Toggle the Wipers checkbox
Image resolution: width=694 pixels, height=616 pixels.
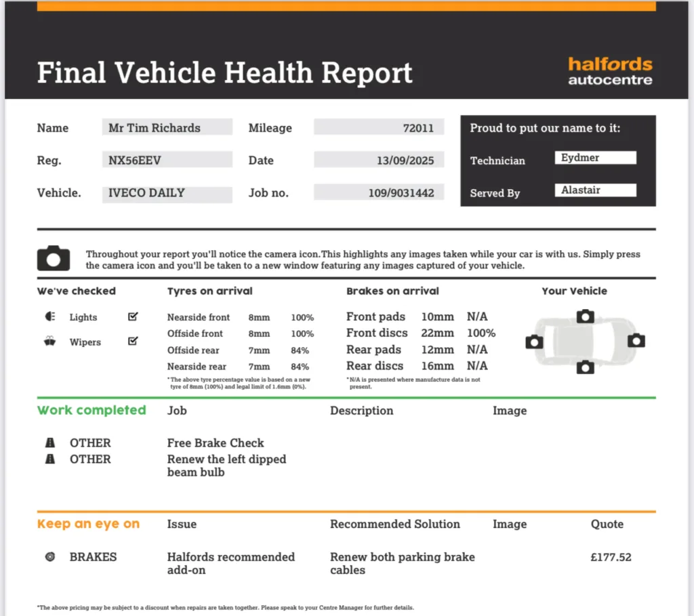coord(133,341)
